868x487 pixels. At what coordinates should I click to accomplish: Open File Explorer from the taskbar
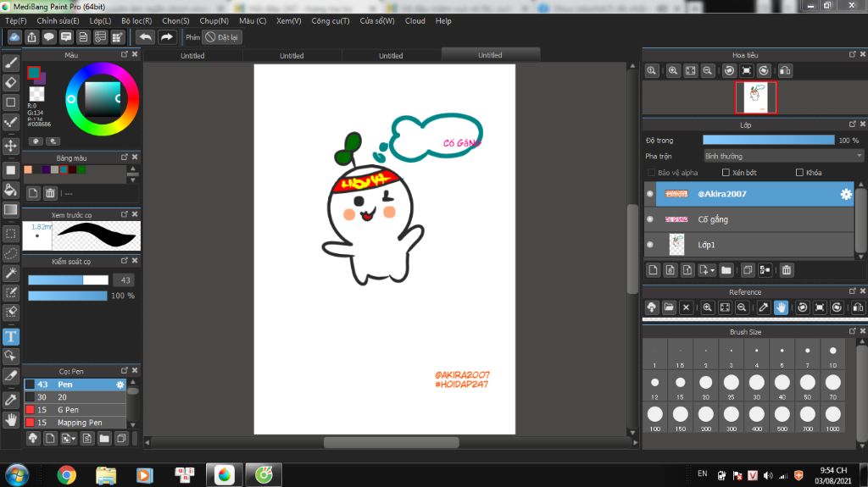(106, 475)
